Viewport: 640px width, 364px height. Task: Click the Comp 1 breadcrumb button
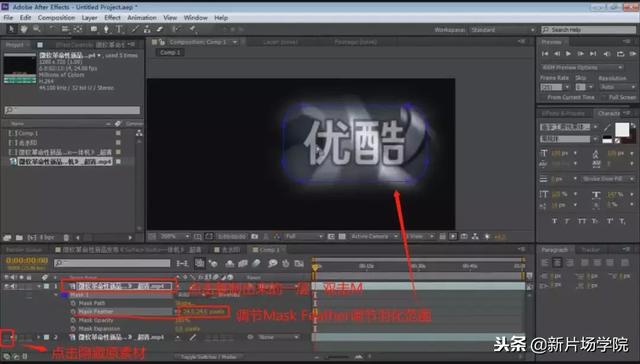tap(170, 53)
